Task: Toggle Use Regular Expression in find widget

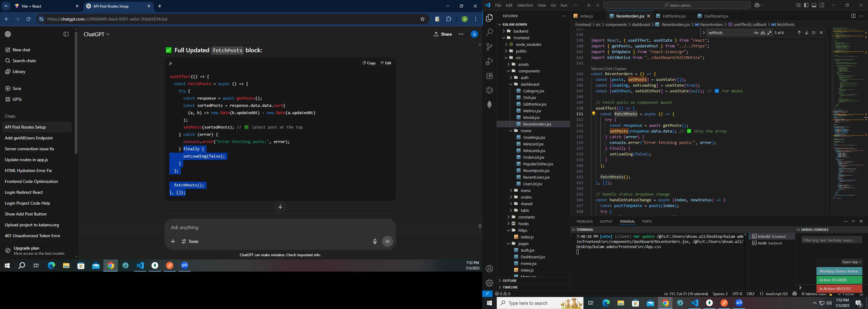Action: [769, 33]
